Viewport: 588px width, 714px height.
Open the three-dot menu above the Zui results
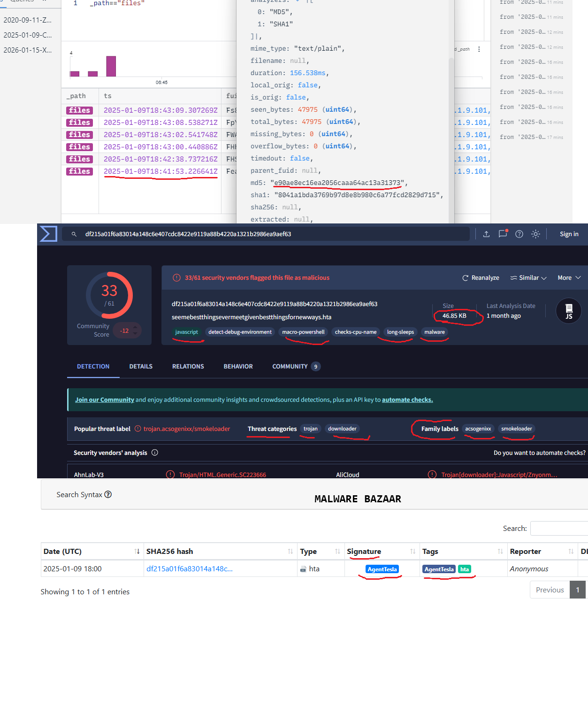click(x=479, y=49)
